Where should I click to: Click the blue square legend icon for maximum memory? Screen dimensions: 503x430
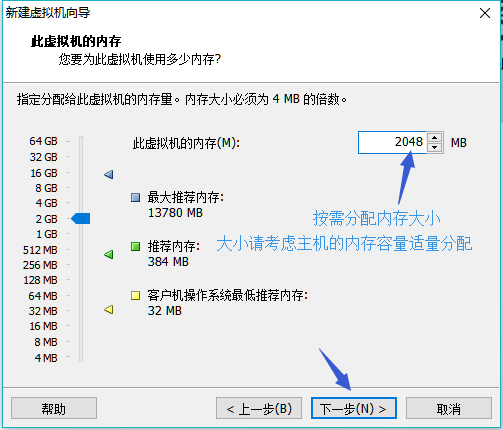pyautogui.click(x=135, y=197)
